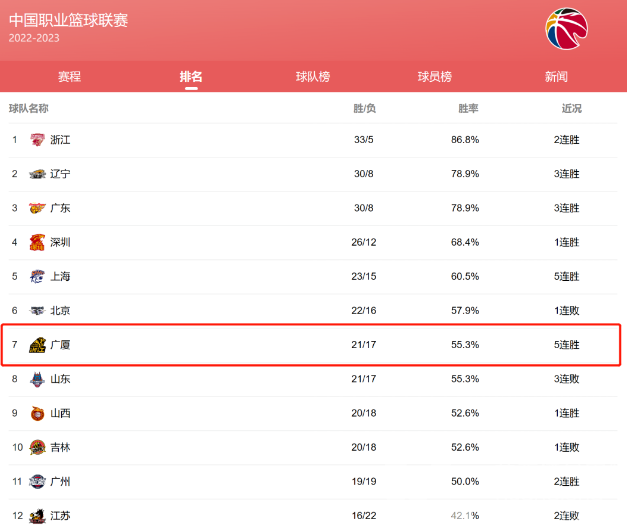
Task: Click the 广东 team logo
Action: coord(37,208)
